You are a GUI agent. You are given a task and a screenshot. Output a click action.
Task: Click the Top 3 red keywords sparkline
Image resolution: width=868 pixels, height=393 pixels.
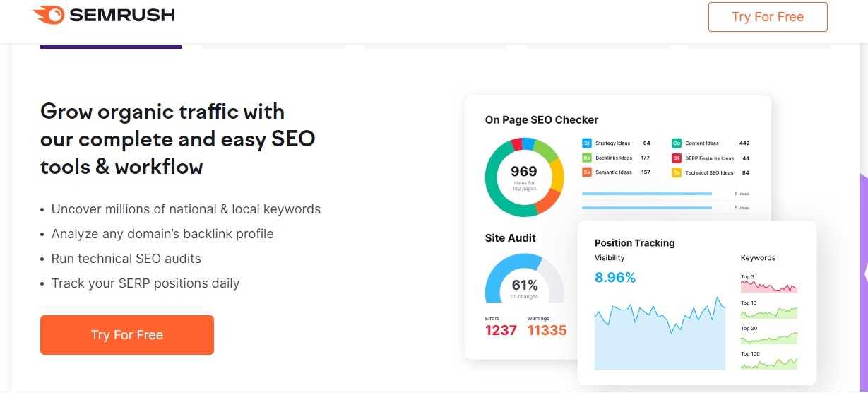(769, 286)
